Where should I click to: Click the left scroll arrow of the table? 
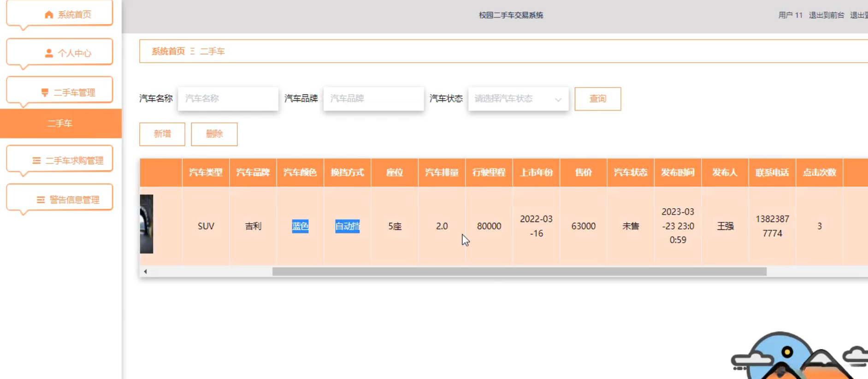click(145, 272)
